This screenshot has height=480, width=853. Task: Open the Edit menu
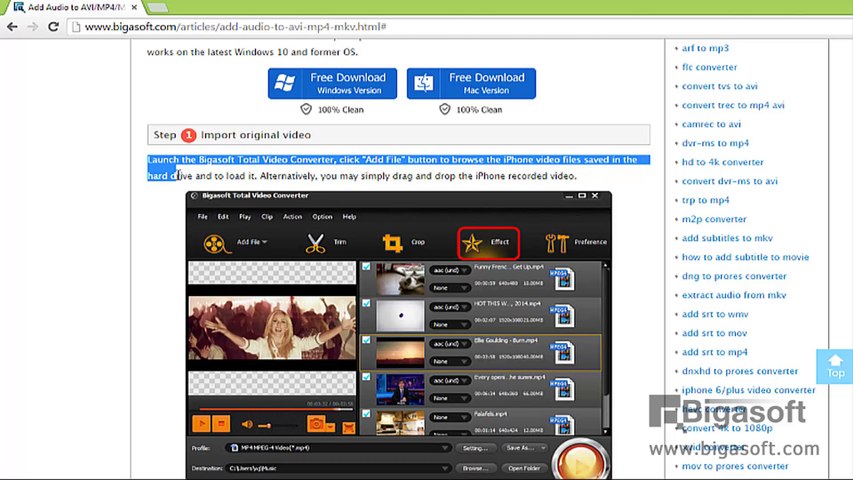tap(223, 217)
